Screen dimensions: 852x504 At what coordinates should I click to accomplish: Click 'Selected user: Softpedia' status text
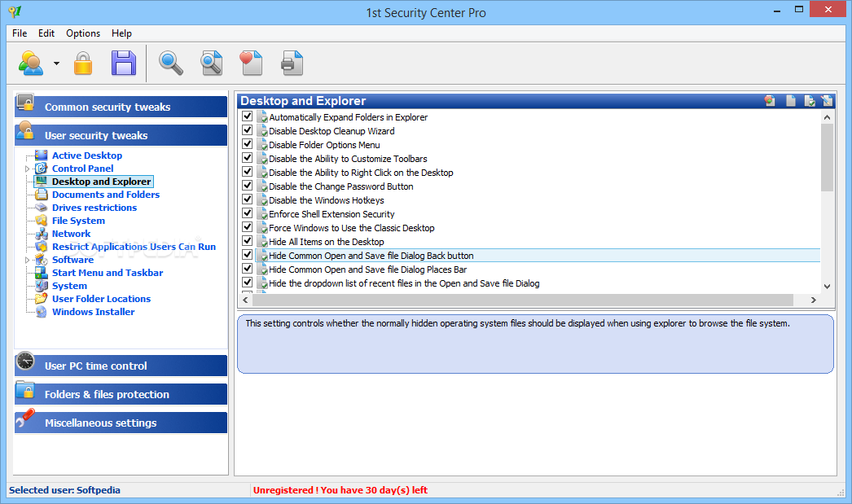64,490
